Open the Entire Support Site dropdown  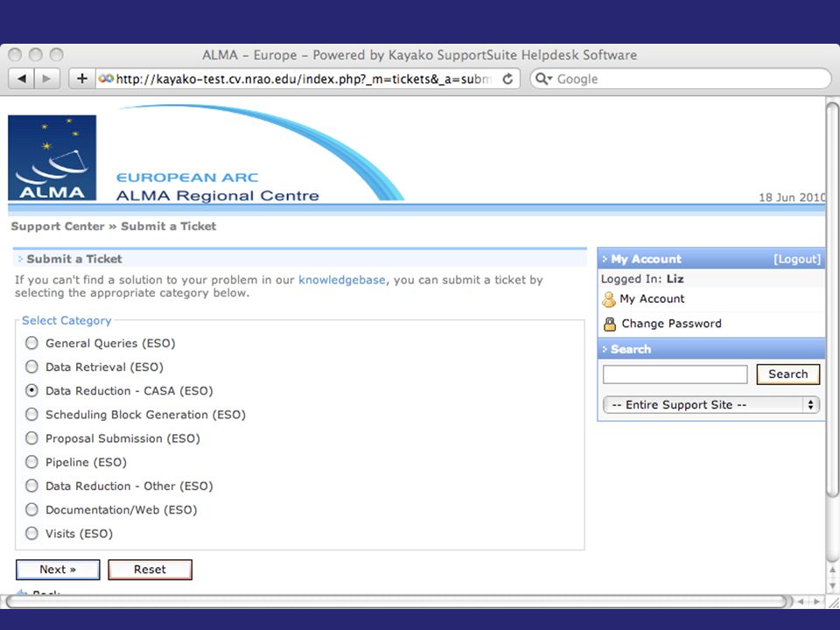coord(710,404)
